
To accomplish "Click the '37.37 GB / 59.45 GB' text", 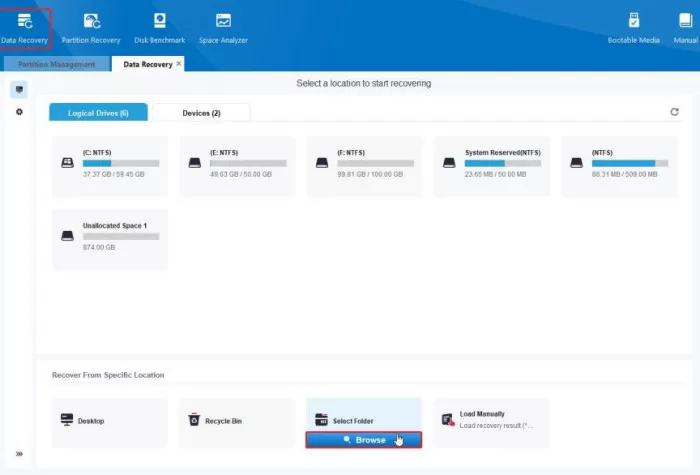I will 113,174.
